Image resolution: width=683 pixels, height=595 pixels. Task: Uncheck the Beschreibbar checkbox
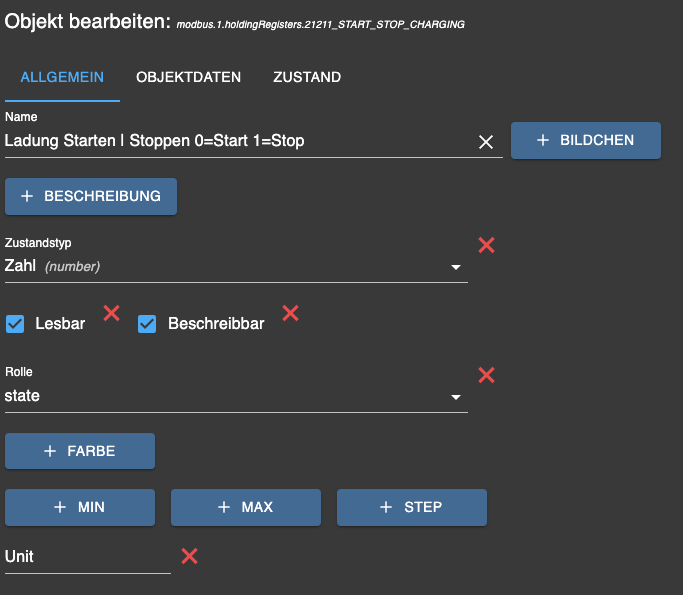[147, 324]
